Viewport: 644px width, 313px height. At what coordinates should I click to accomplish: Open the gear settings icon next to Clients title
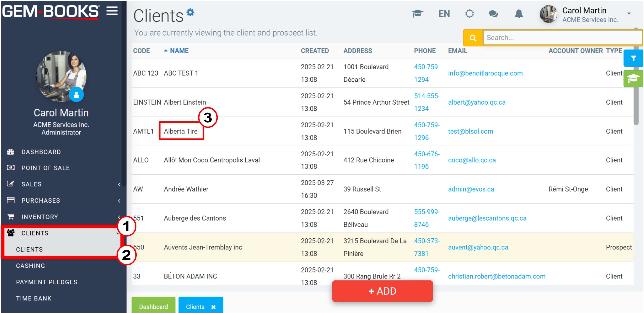coord(190,12)
